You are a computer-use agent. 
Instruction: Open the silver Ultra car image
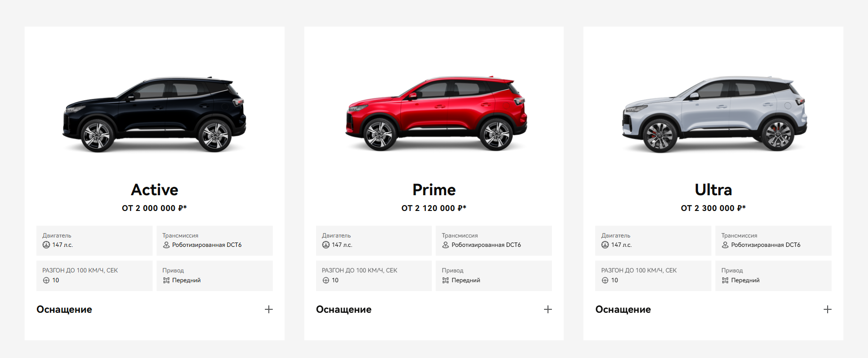coord(714,114)
